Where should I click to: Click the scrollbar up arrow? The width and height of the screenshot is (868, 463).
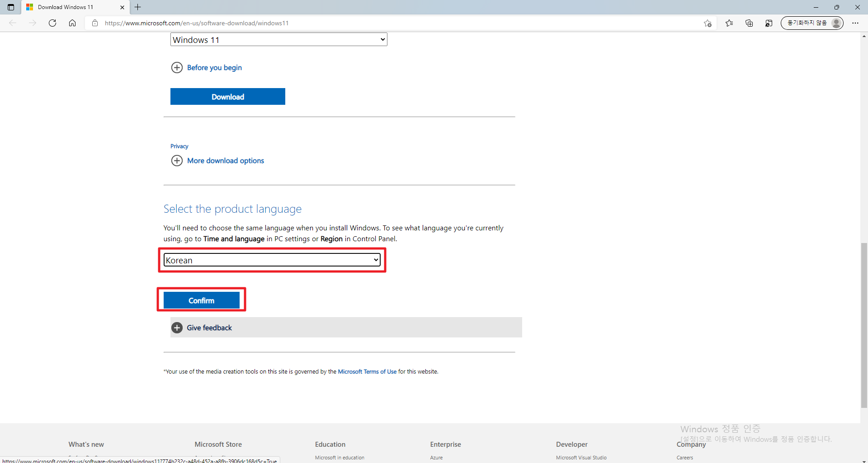click(864, 36)
